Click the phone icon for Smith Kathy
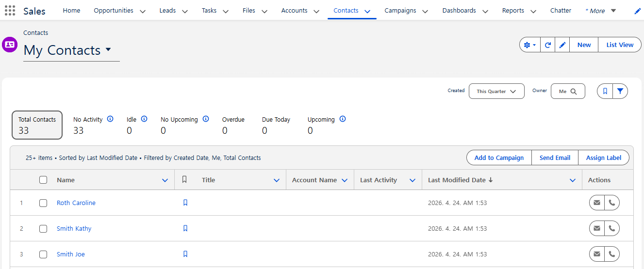This screenshot has width=644, height=269. point(611,229)
